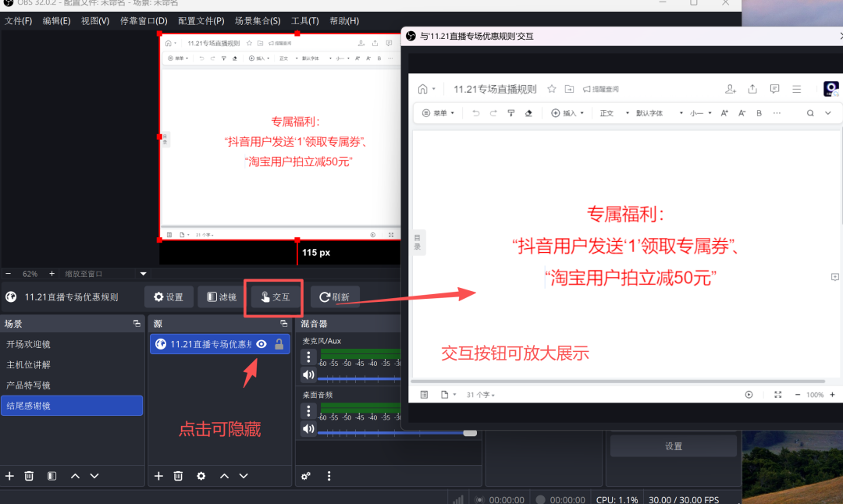Select the 主机位讲解 scene
Screen dimensions: 843x504
72,365
